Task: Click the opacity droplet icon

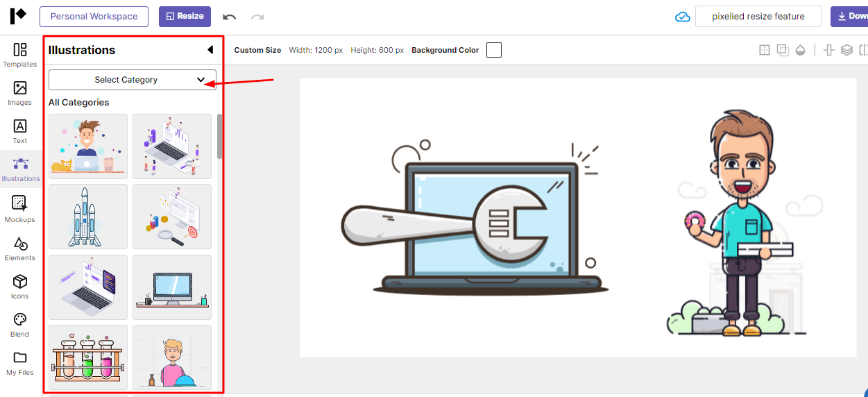Action: point(801,50)
